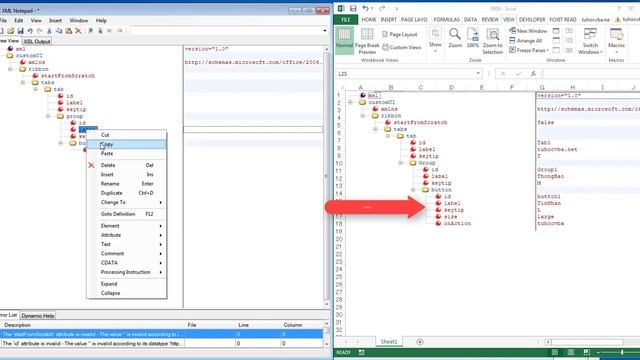Image resolution: width=640 pixels, height=360 pixels.
Task: Choose Collapse from the context menu
Action: tap(127, 293)
